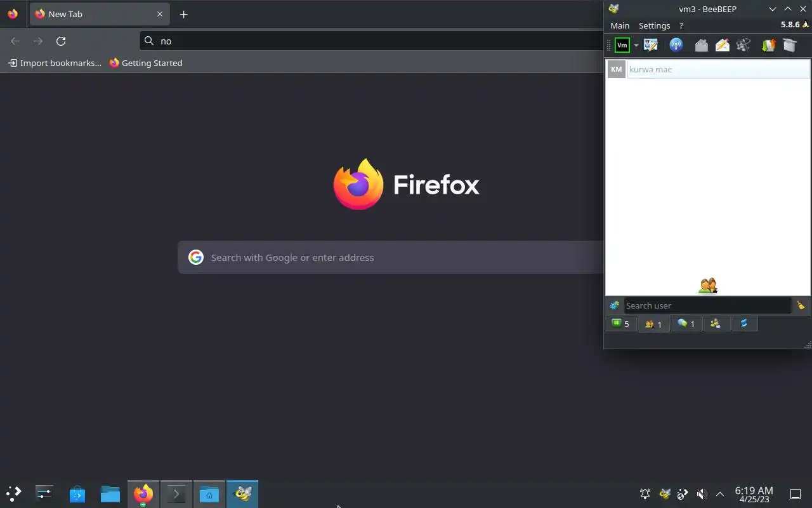
Task: Focus the Search user field
Action: coord(707,305)
